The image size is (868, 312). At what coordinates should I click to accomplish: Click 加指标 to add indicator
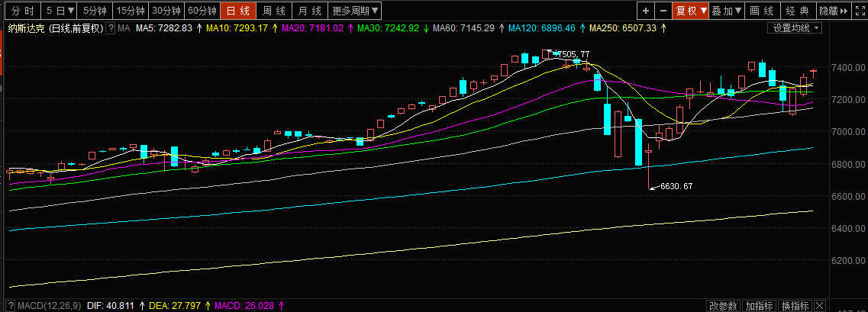(759, 306)
